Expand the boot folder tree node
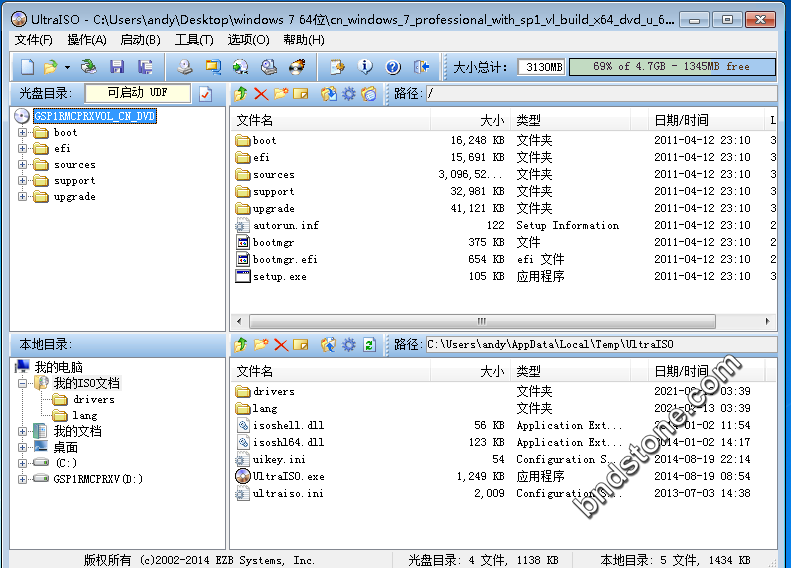 (x=22, y=133)
